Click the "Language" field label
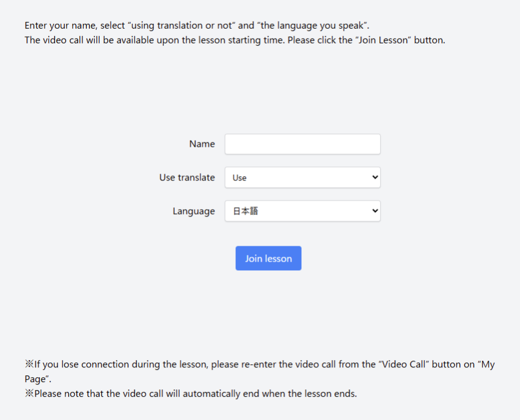This screenshot has height=420, width=520. pyautogui.click(x=194, y=212)
